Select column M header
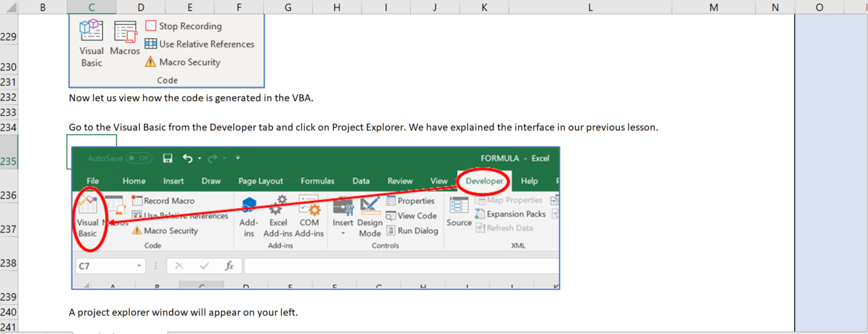 (714, 7)
